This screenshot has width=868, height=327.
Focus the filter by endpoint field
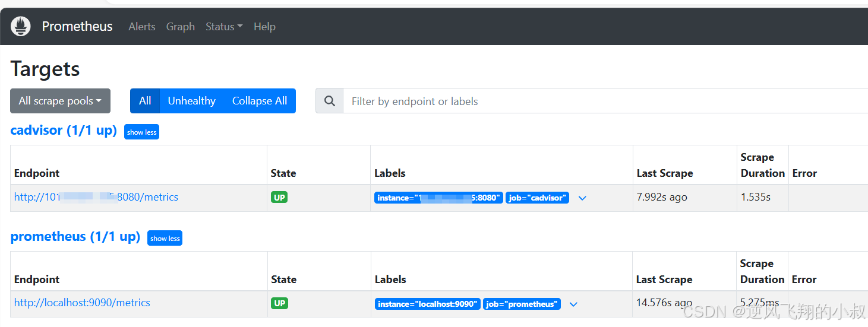click(605, 101)
